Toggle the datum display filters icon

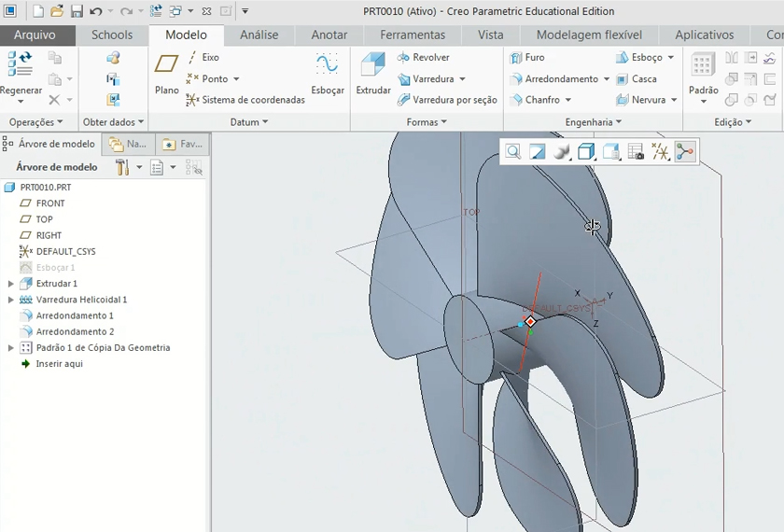point(661,152)
